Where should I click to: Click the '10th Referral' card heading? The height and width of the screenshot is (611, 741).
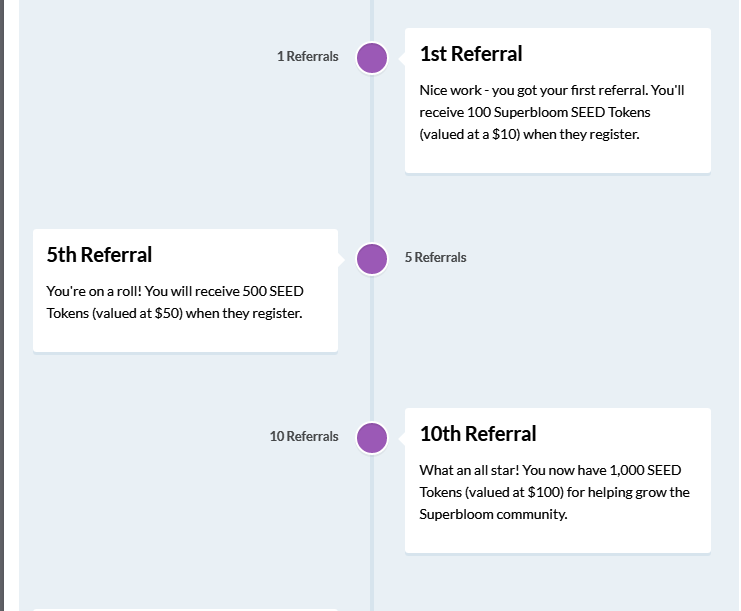(478, 434)
